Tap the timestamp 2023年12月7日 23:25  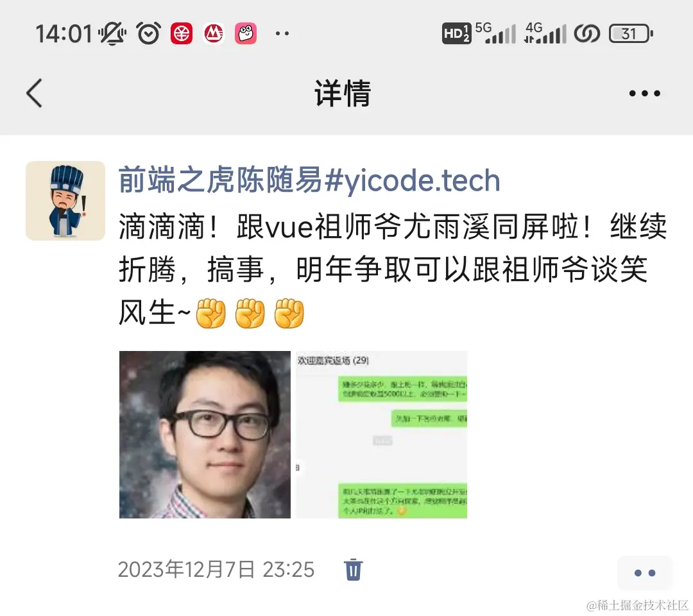[x=216, y=570]
